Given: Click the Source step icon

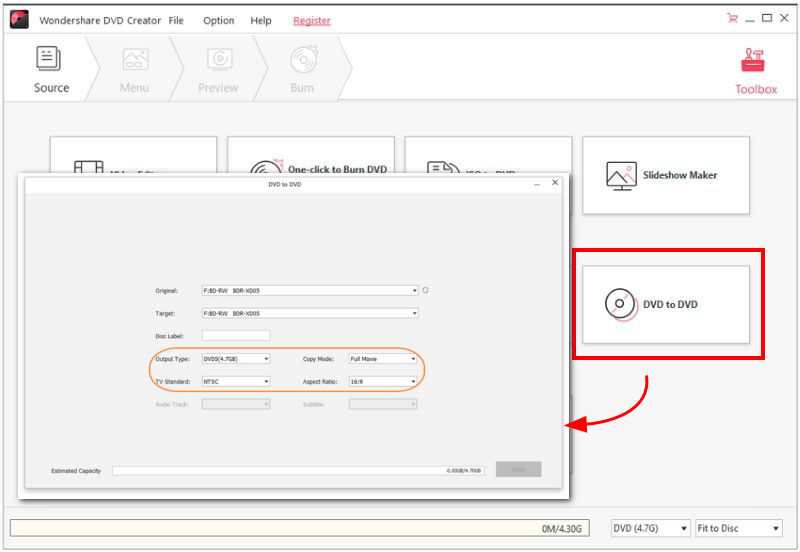Looking at the screenshot, I should coord(48,59).
